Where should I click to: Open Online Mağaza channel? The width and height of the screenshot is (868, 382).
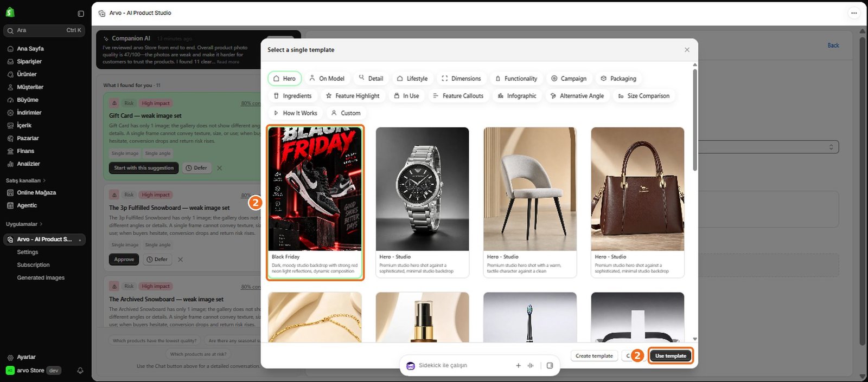click(36, 193)
